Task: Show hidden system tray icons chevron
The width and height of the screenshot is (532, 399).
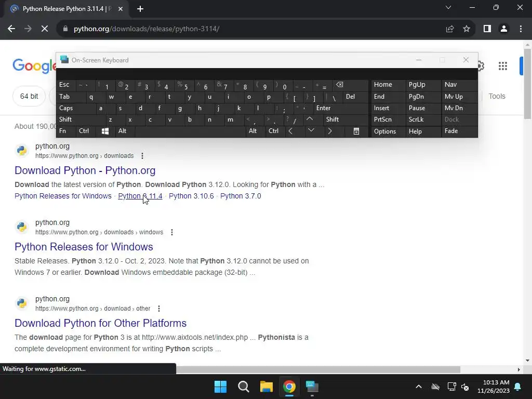Action: click(x=419, y=387)
